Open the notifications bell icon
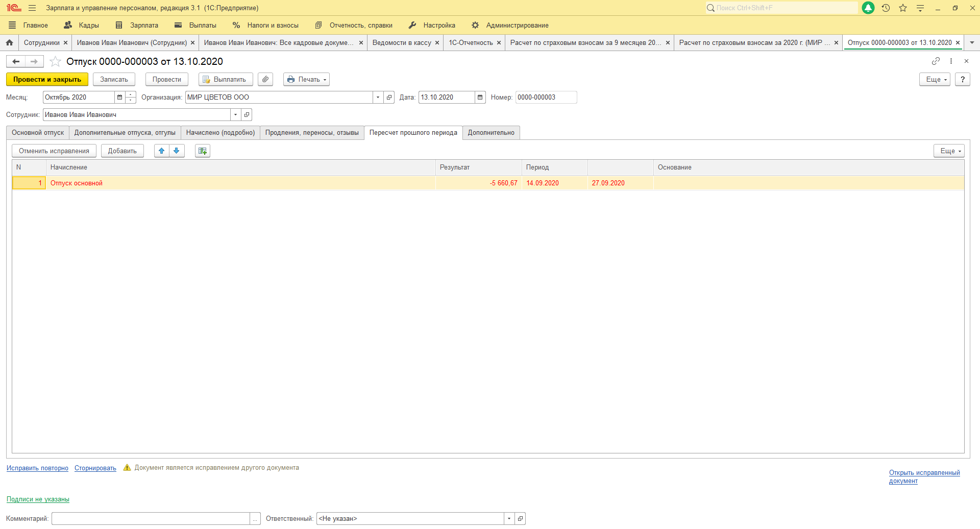The image size is (980, 529). coord(868,8)
